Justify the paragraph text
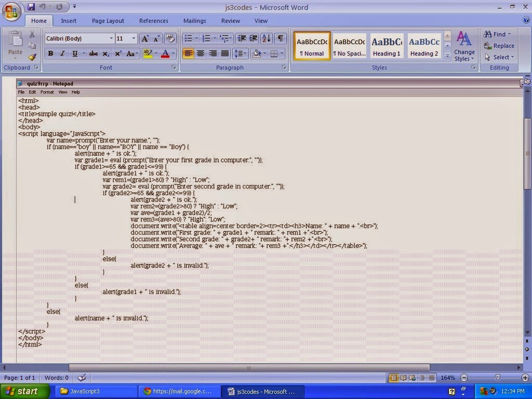 pos(224,54)
